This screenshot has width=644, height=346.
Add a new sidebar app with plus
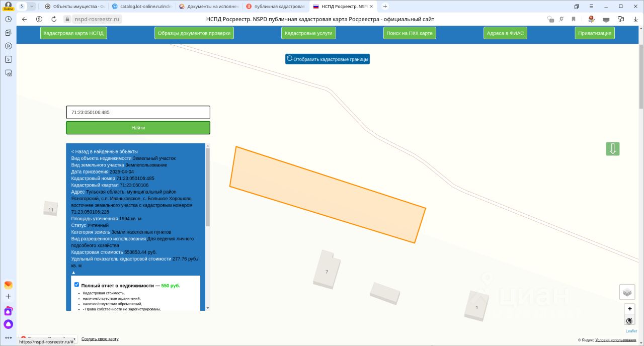[8, 297]
